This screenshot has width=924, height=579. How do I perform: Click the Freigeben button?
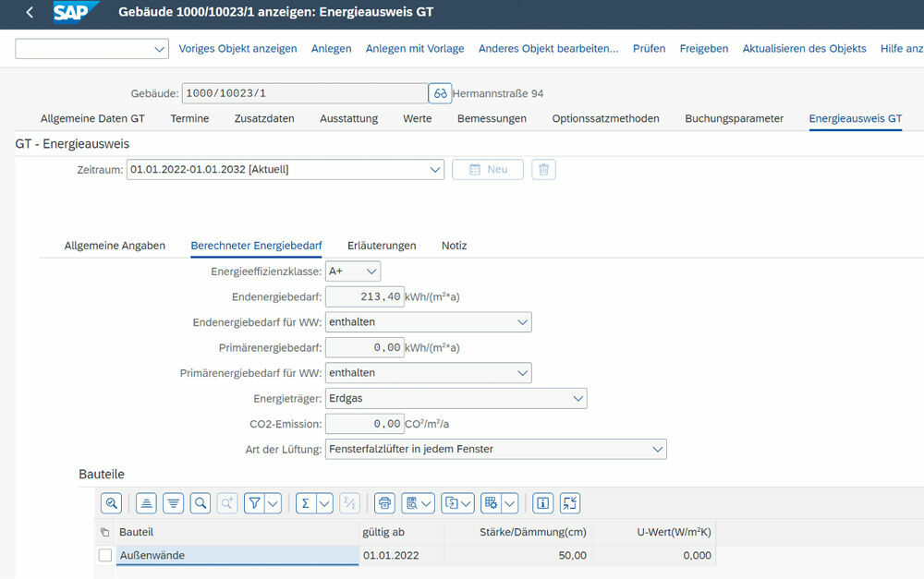703,48
